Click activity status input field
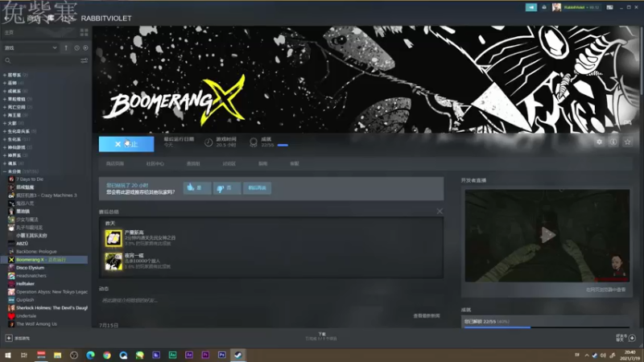This screenshot has width=644, height=362. coord(271,300)
